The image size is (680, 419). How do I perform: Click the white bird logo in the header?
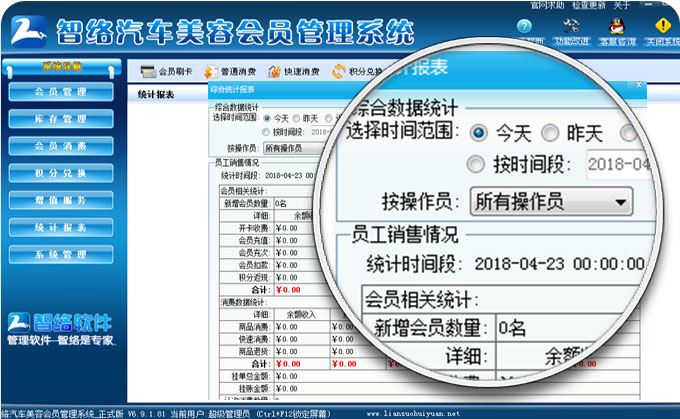pos(29,31)
